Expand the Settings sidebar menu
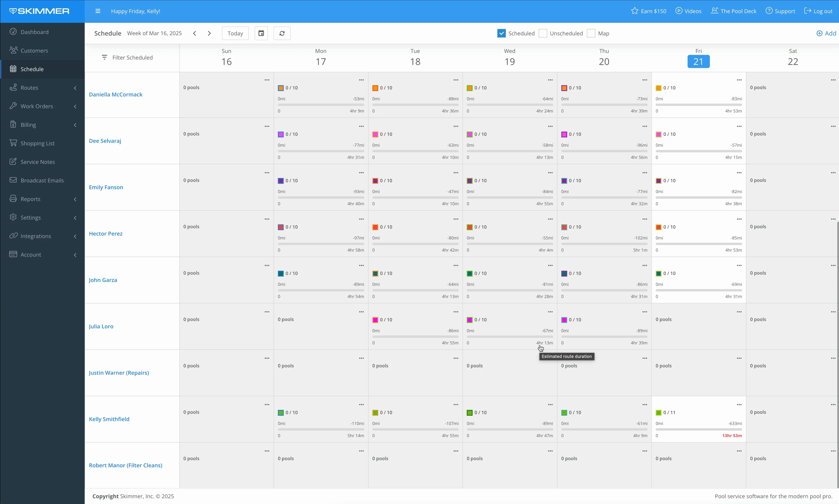Viewport: 839px width, 504px height. coord(42,218)
